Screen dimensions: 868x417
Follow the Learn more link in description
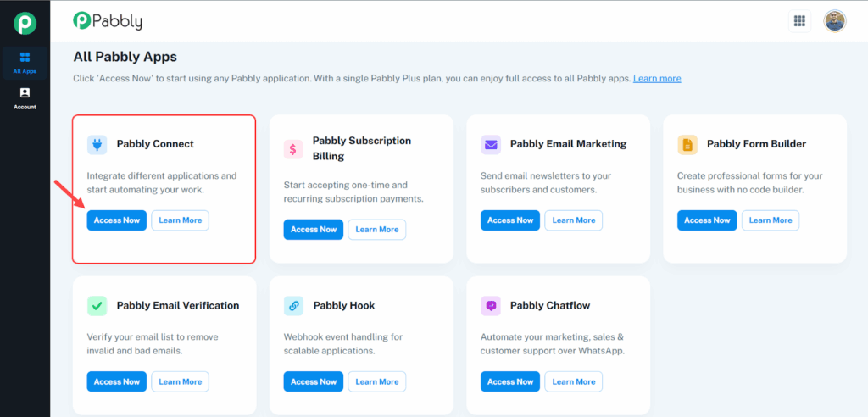pos(657,79)
